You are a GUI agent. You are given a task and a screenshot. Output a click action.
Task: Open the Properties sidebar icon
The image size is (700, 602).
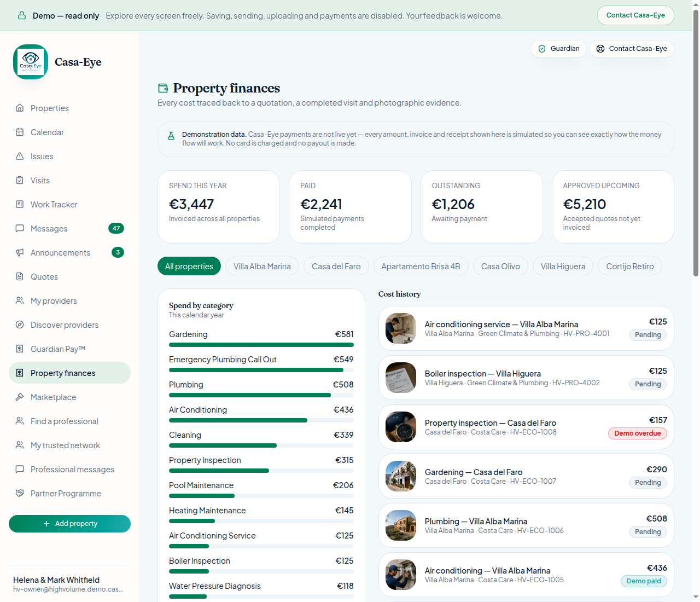pyautogui.click(x=20, y=108)
